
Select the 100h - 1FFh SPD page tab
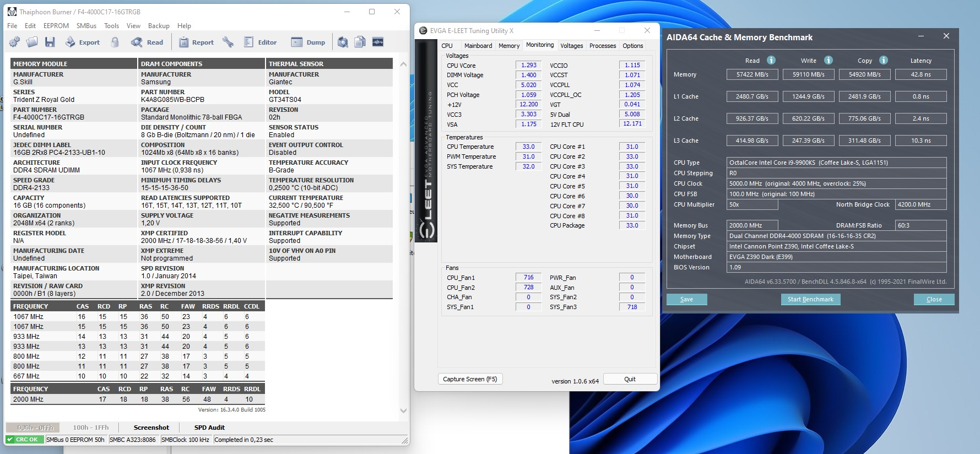click(91, 428)
